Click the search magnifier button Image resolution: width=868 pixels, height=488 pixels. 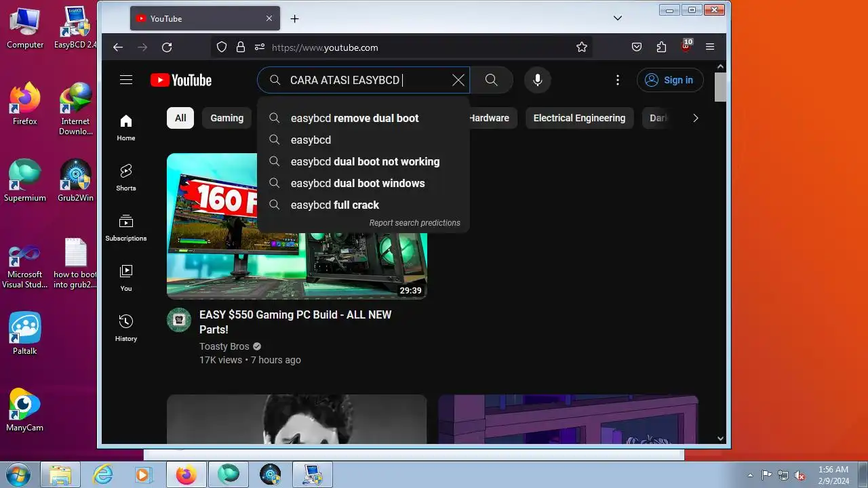(x=492, y=80)
